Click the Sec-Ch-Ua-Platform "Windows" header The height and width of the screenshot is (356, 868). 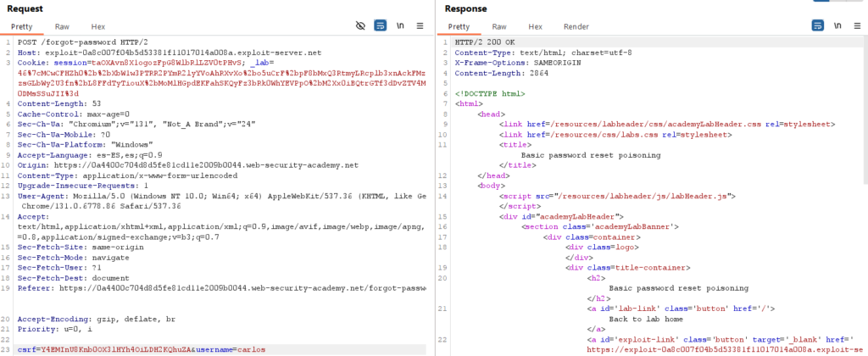point(86,144)
